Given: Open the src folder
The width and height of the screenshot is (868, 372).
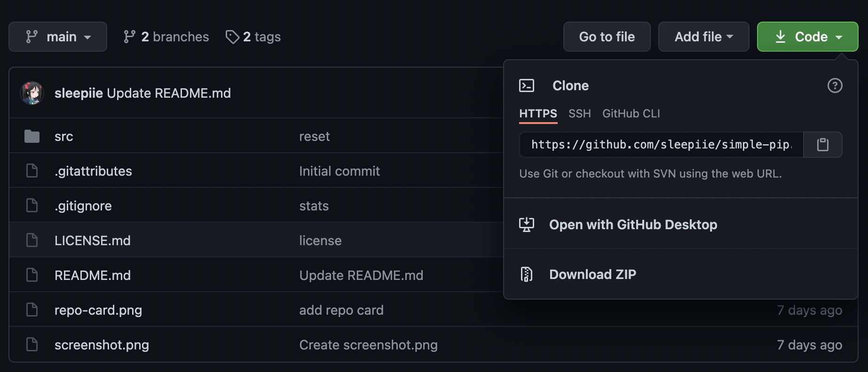Looking at the screenshot, I should (x=64, y=136).
